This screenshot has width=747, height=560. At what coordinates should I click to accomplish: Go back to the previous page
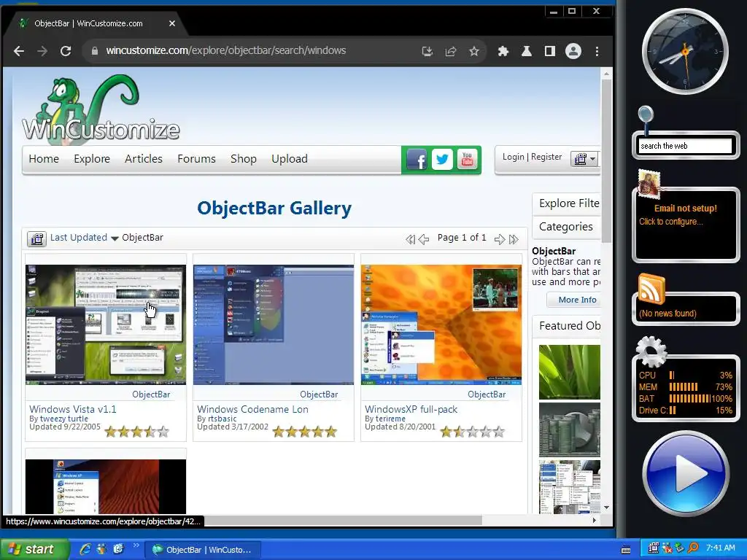point(18,51)
